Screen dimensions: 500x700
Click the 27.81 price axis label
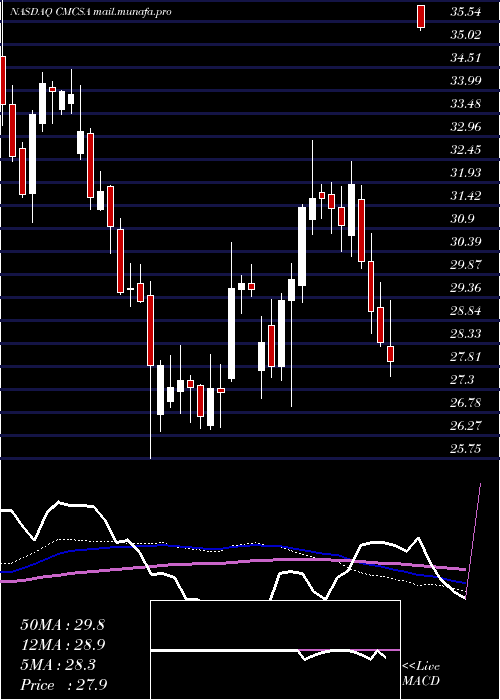(x=465, y=357)
